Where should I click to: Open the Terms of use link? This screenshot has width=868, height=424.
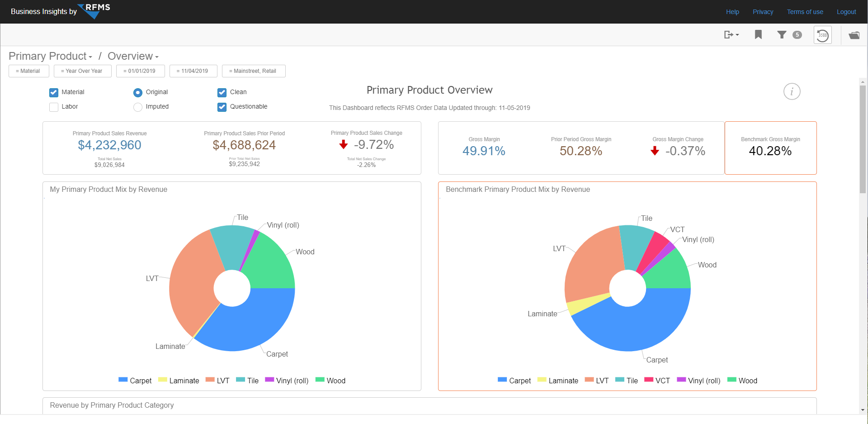coord(805,12)
